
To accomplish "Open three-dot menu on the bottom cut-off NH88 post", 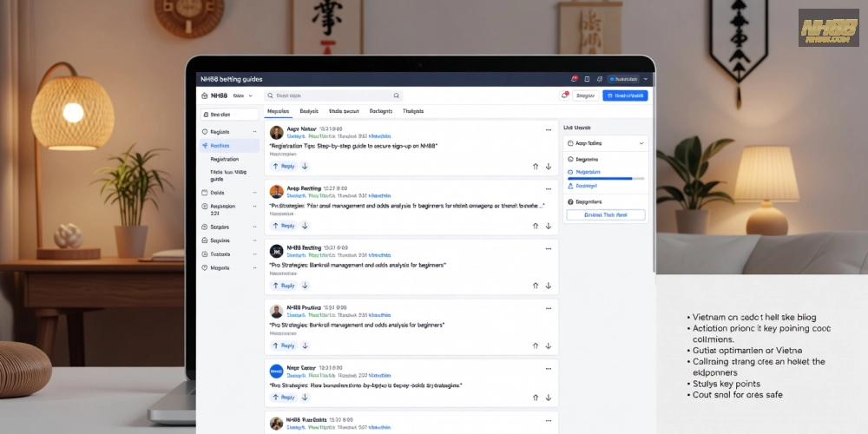I will tap(549, 421).
